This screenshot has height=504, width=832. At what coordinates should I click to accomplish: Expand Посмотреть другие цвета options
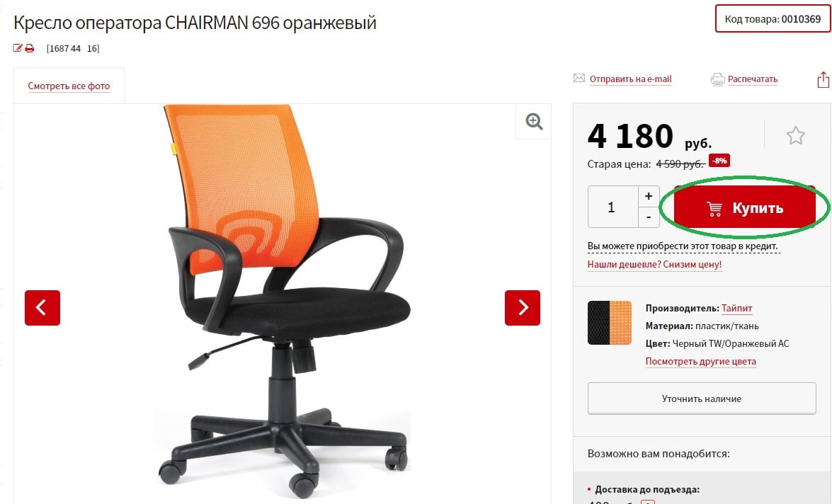tap(700, 361)
